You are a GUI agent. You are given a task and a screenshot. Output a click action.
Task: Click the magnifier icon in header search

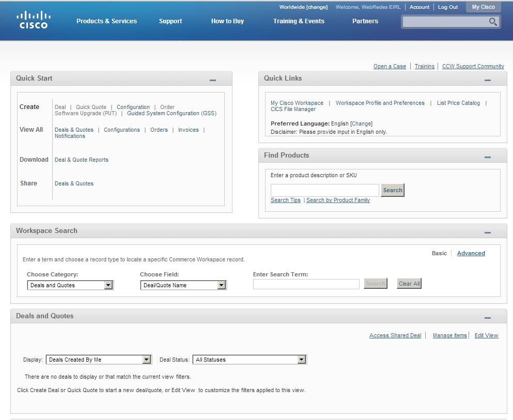tap(493, 22)
